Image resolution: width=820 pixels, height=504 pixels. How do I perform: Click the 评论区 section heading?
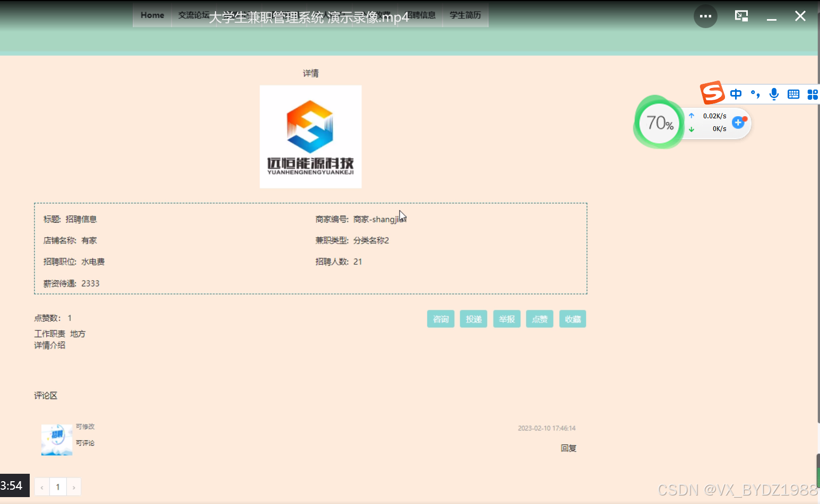46,395
